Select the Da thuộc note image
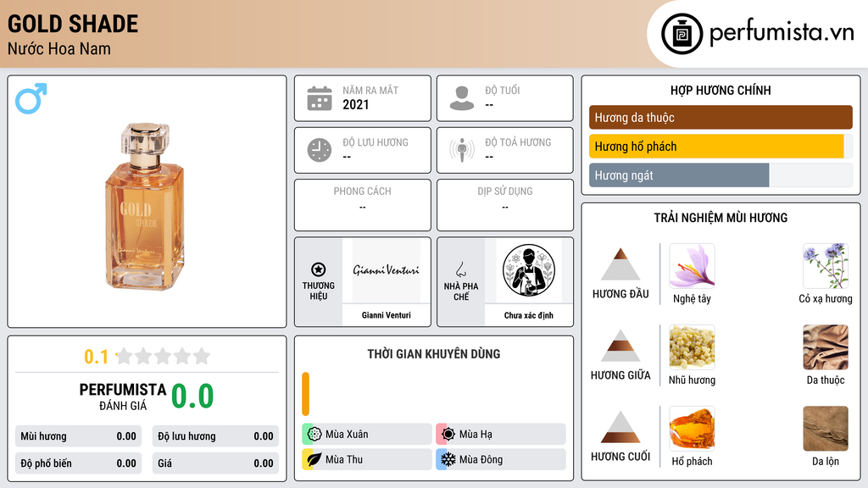Viewport: 868px width, 488px height. click(x=826, y=347)
